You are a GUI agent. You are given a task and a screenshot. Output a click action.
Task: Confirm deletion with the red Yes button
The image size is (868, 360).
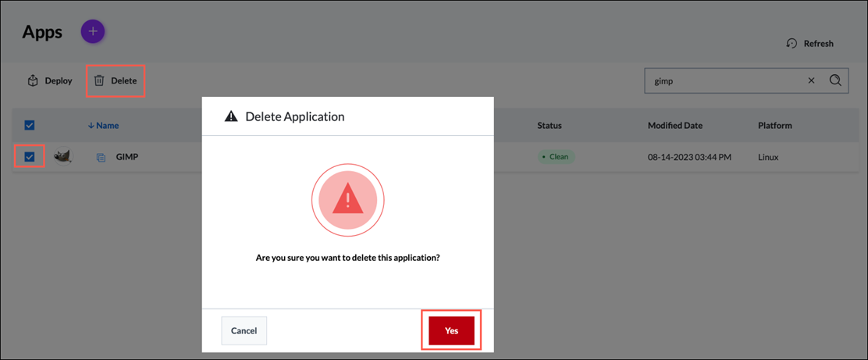[451, 330]
